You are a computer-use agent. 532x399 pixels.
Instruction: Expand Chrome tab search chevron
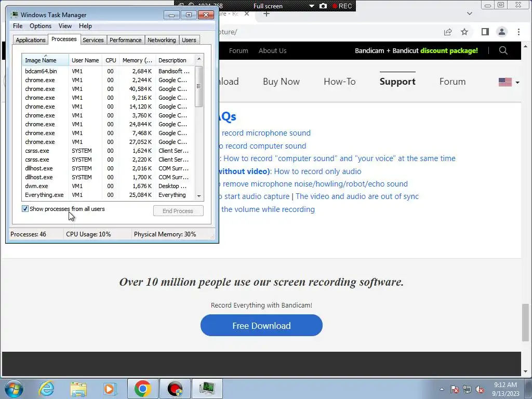click(470, 14)
